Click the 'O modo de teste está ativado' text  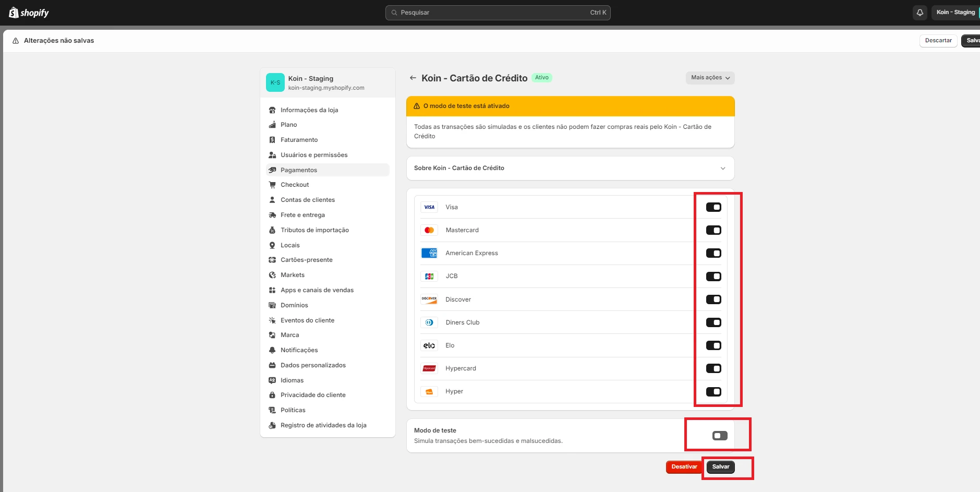pos(466,106)
